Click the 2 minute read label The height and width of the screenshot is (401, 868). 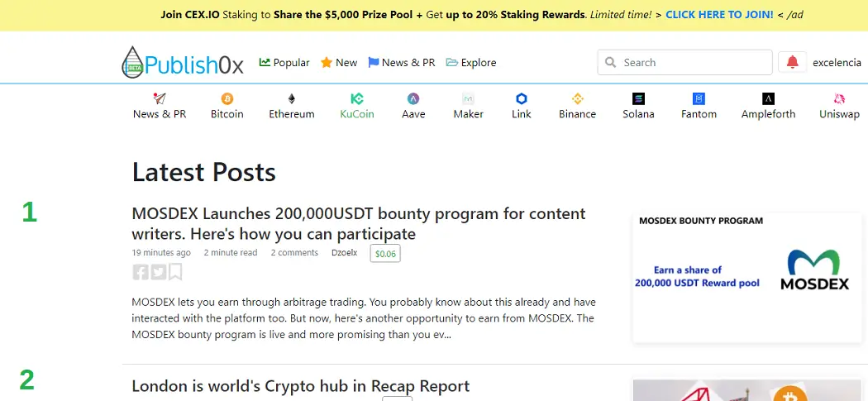231,252
